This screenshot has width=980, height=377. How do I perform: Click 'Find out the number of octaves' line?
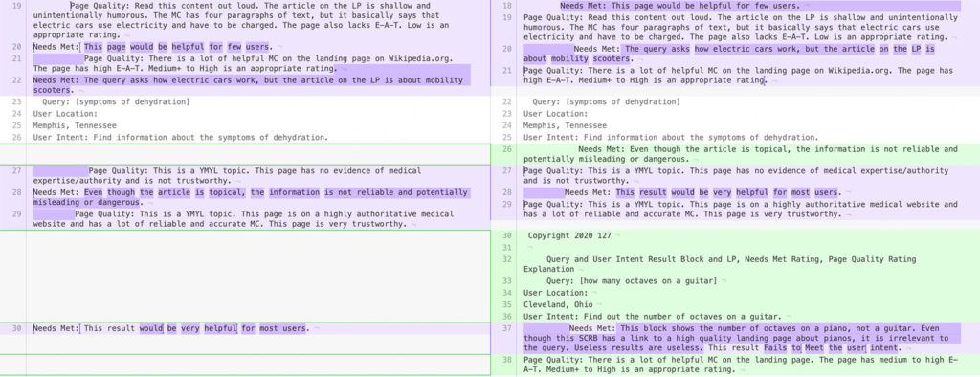(x=653, y=317)
